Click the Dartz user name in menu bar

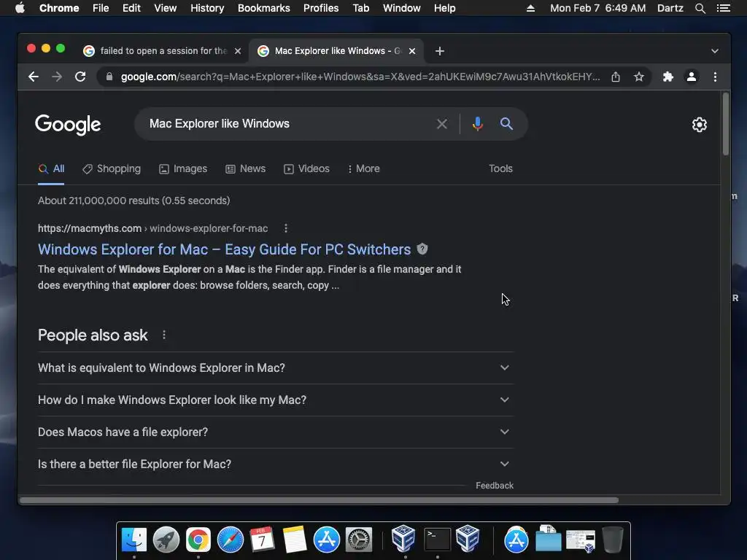coord(670,8)
